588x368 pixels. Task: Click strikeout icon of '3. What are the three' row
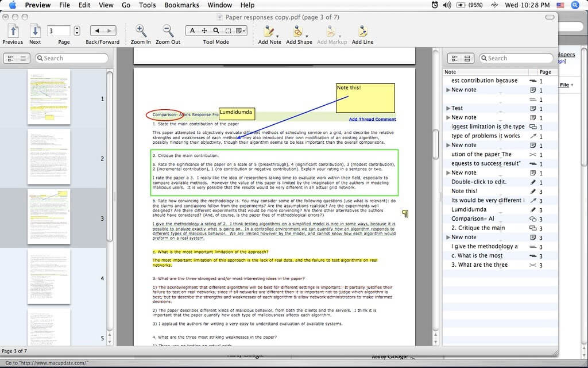click(x=532, y=264)
